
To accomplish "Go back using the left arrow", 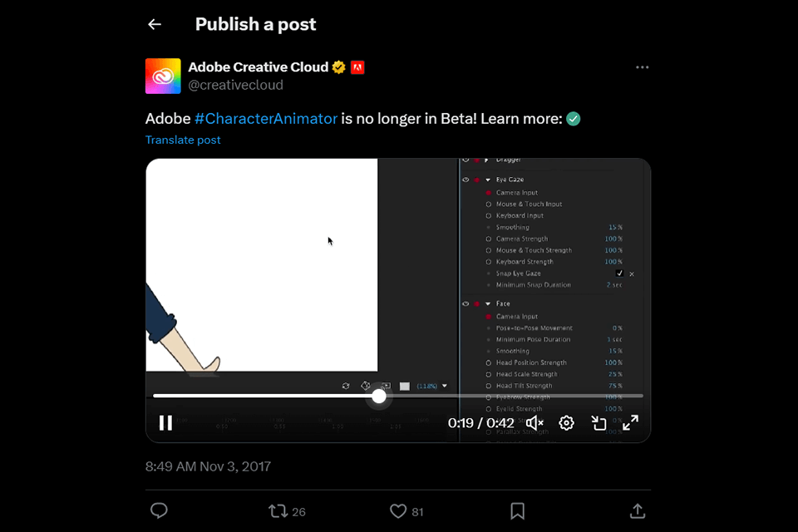I will [x=155, y=24].
